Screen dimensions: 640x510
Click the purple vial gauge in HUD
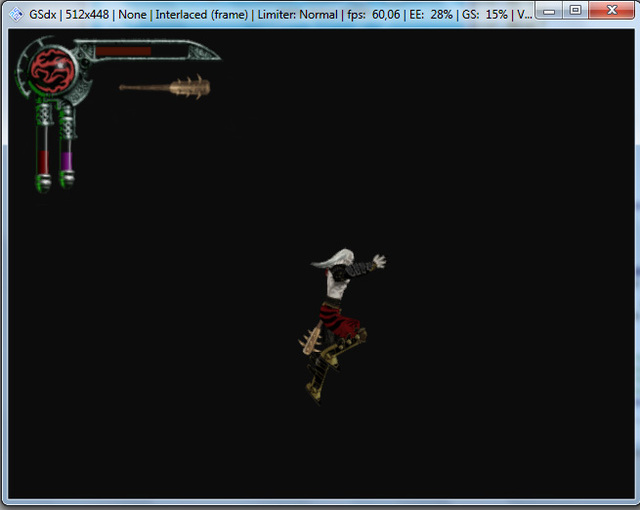[67, 161]
